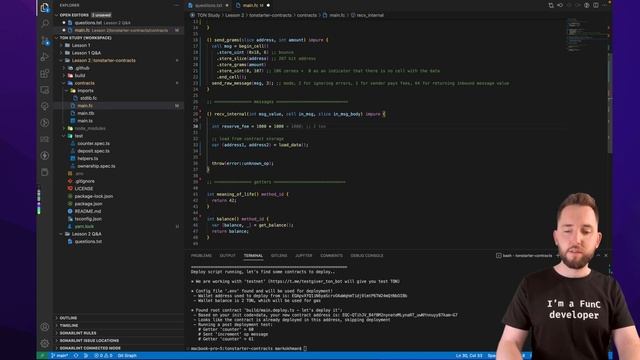
Task: Click the remote indicator in status bar
Action: (x=42, y=356)
